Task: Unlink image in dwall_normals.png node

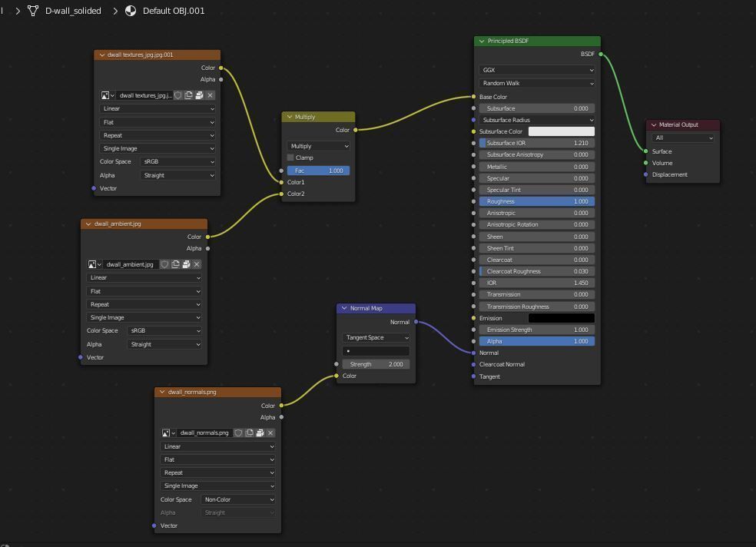Action: (270, 433)
